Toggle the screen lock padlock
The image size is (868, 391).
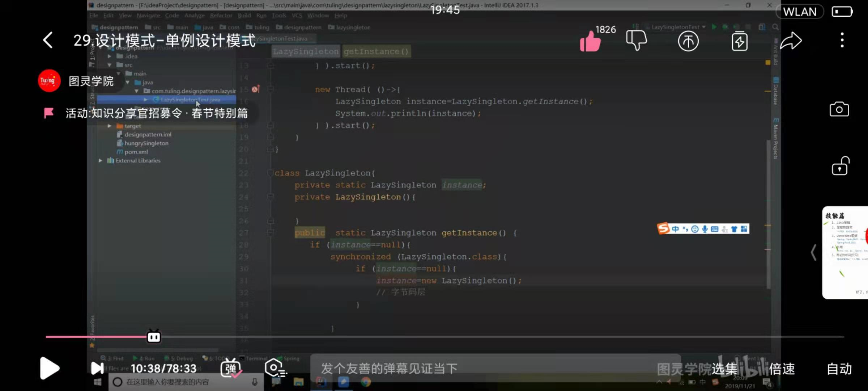coord(840,166)
